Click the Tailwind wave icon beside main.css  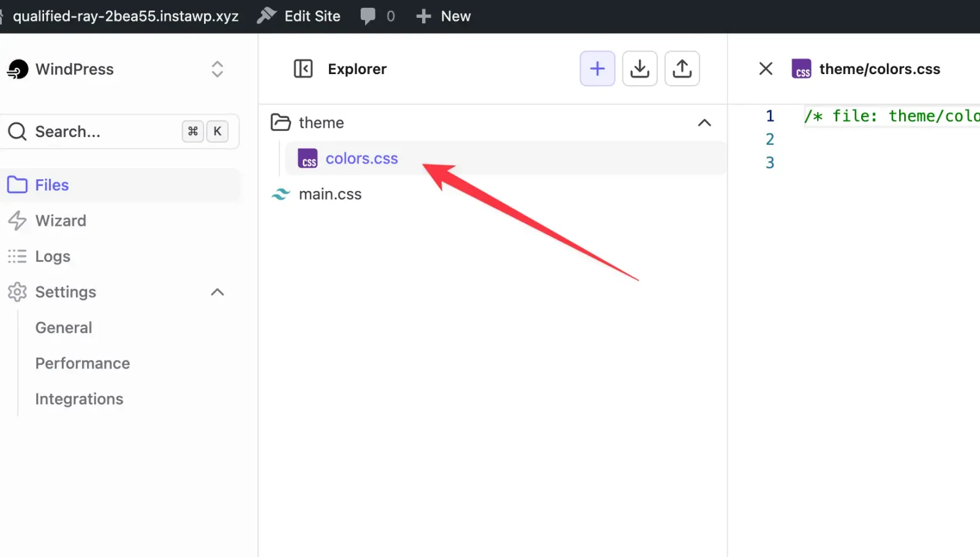click(281, 194)
